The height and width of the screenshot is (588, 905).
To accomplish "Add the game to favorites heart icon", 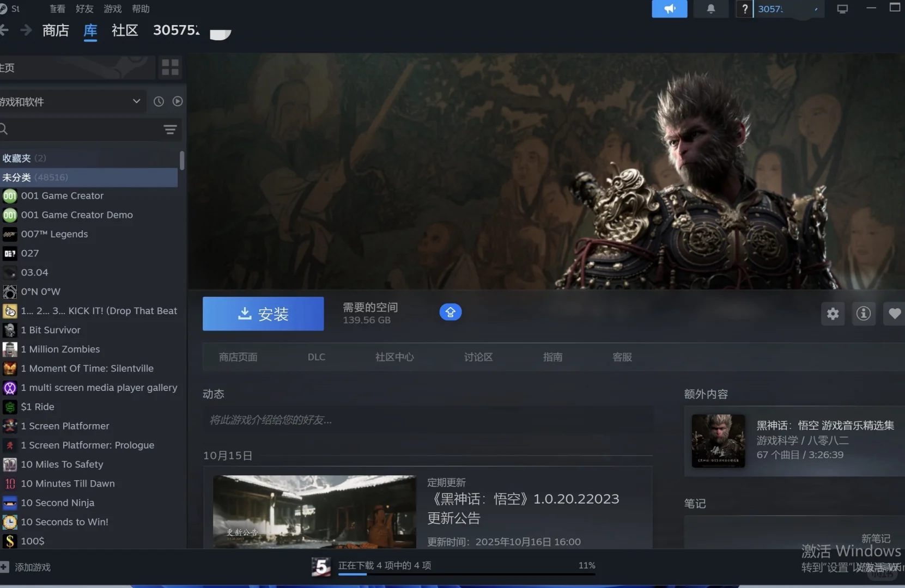I will 894,314.
